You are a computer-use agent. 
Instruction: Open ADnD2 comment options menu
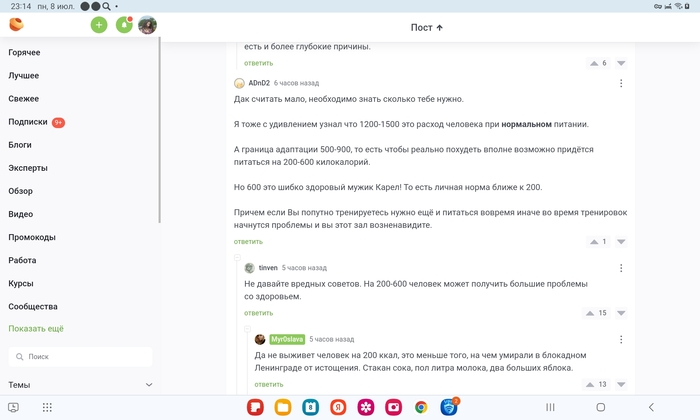(621, 83)
